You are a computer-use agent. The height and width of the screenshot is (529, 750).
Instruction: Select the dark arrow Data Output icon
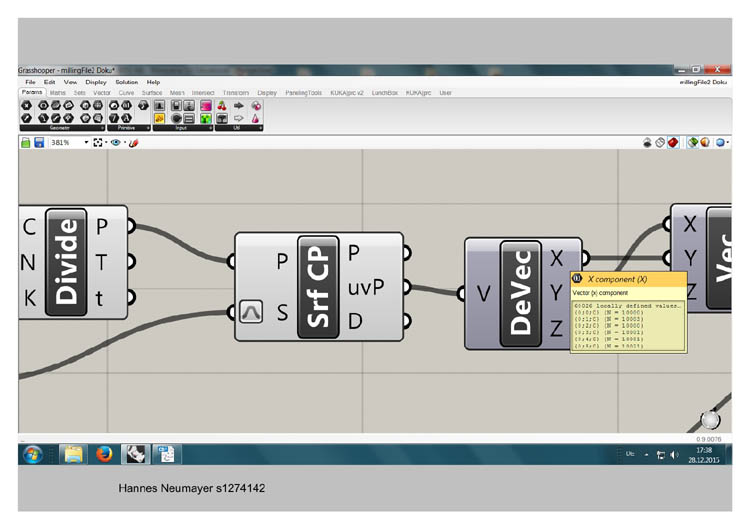(x=239, y=106)
